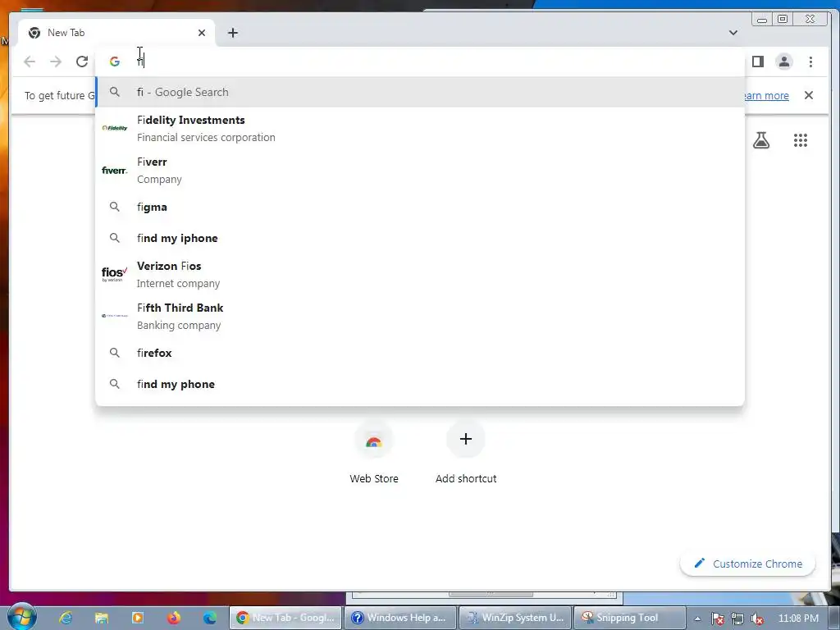The image size is (840, 630).
Task: Choose the 'fi - Google Search' suggestion
Action: tap(420, 92)
